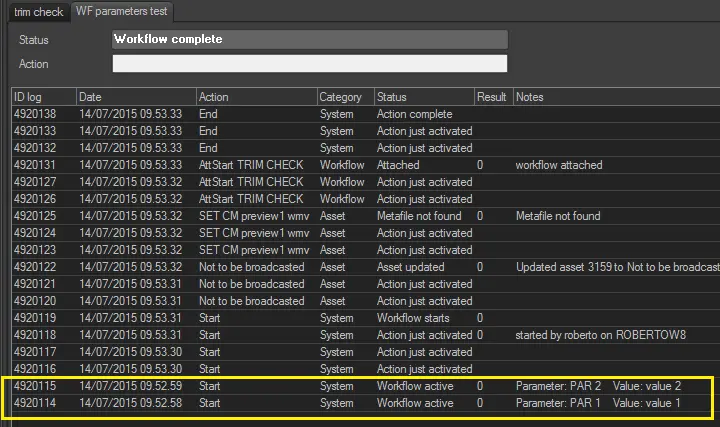Sort by the Result column header

tap(492, 97)
